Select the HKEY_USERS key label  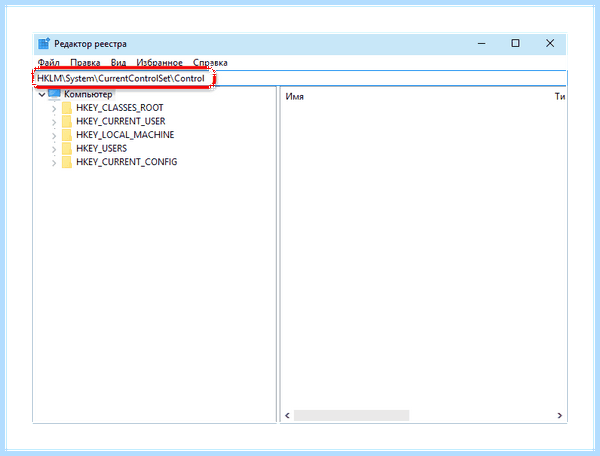[101, 148]
